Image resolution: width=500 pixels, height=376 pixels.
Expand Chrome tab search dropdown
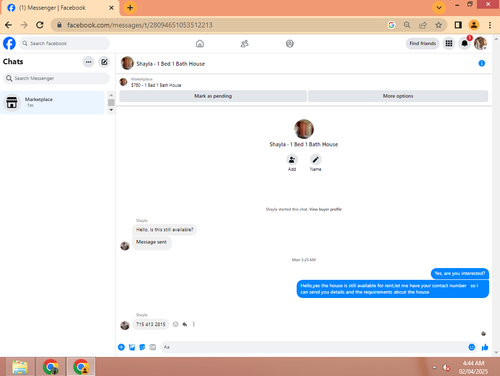point(439,8)
